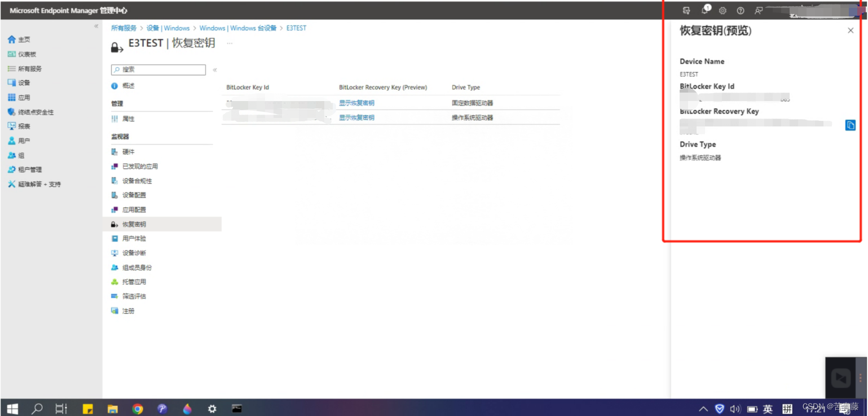Go to 所有服务 in the breadcrumb
Image resolution: width=868 pixels, height=416 pixels.
click(x=124, y=28)
